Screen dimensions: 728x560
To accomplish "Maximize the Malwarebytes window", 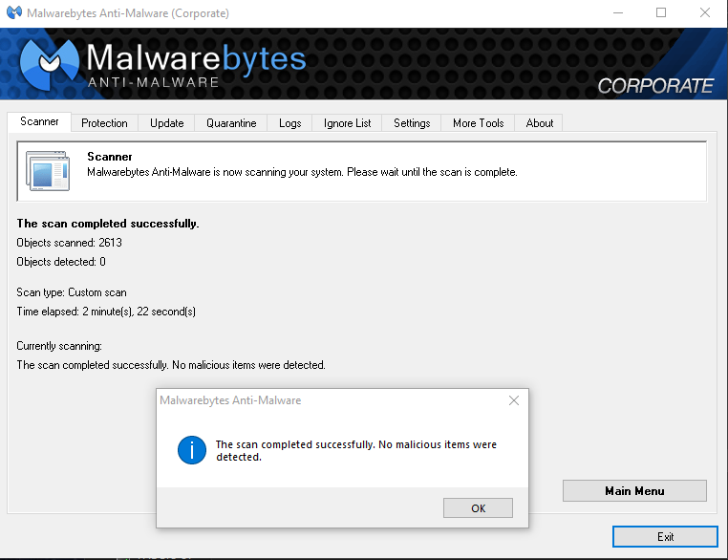I will coord(661,12).
